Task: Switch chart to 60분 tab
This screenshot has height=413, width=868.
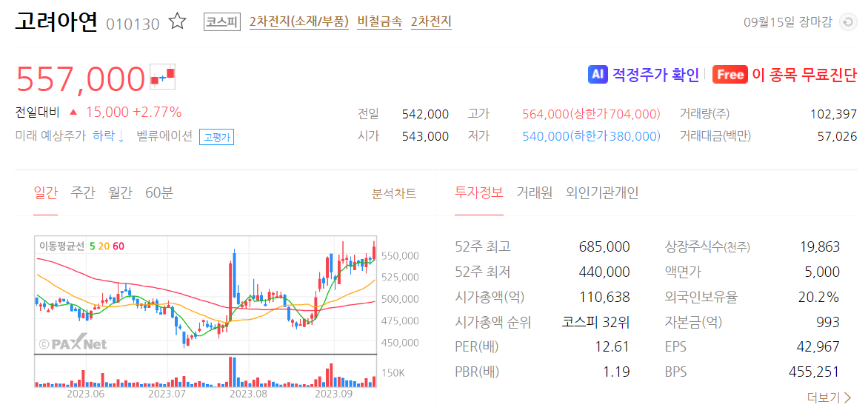Action: 159,193
